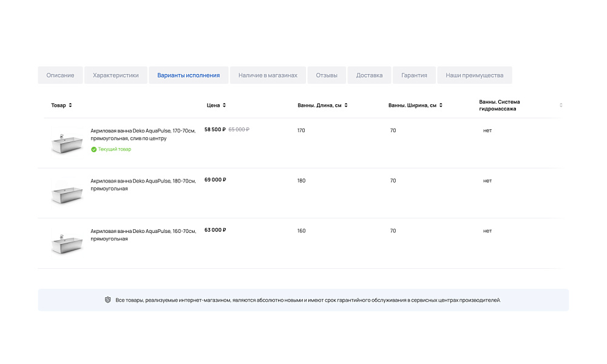This screenshot has width=607, height=364.
Task: Open the Наличие в магазинах tab
Action: click(268, 75)
